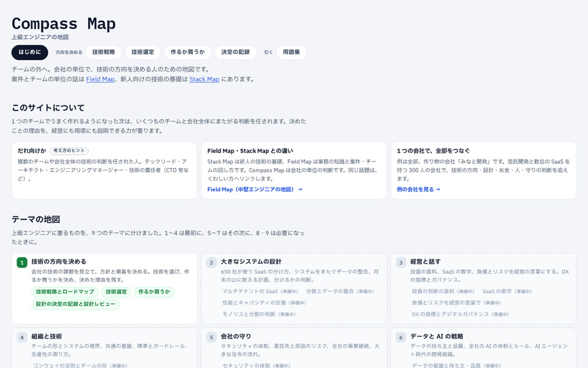
Task: Click the 経営と話す card title
Action: (425, 261)
